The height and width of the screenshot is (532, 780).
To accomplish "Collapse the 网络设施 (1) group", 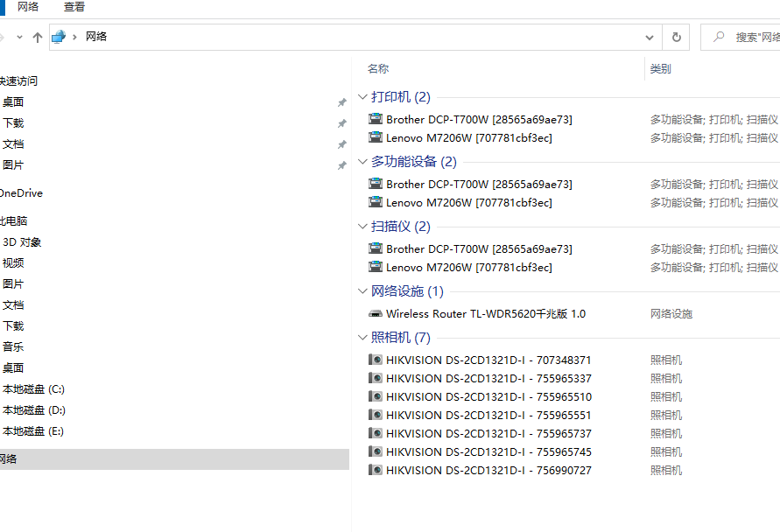I will [362, 291].
